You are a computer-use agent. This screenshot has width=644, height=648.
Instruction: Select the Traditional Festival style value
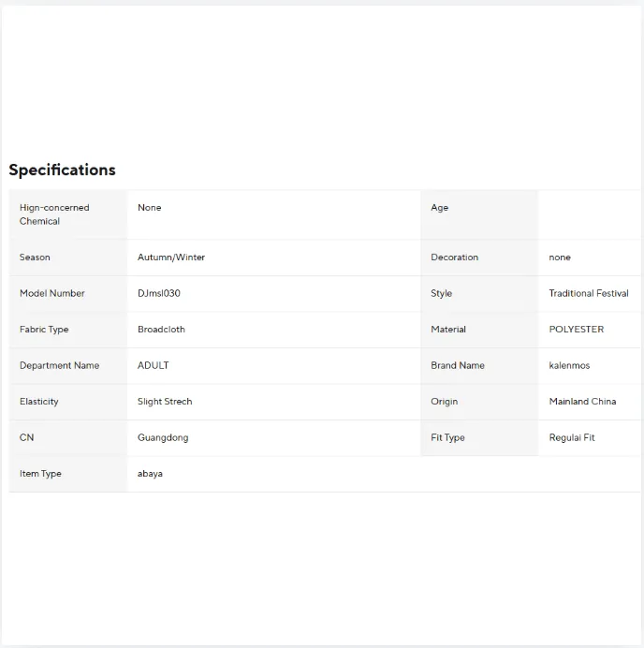589,293
